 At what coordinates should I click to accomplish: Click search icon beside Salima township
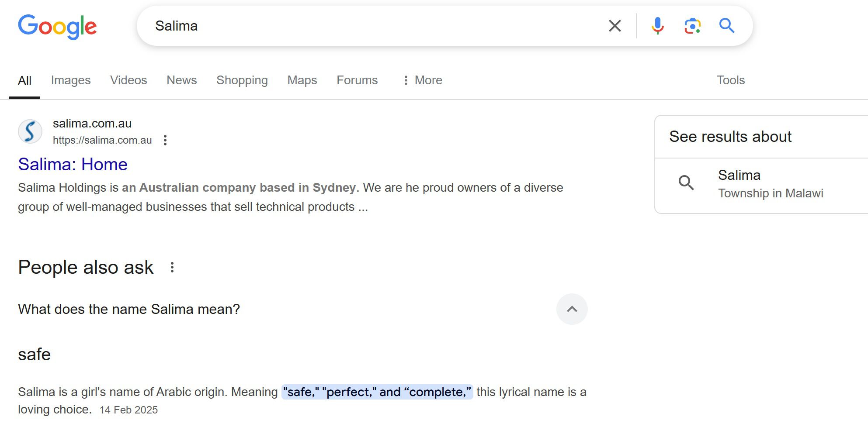tap(686, 183)
